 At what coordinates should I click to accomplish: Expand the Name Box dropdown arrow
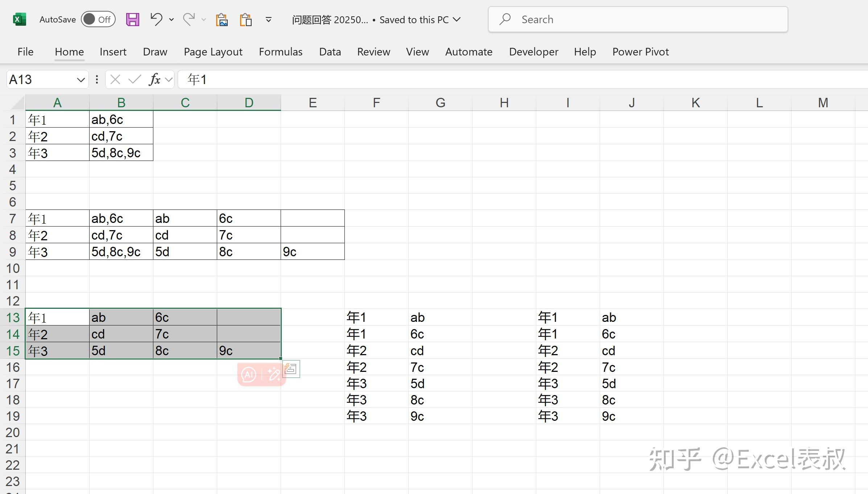(x=81, y=80)
